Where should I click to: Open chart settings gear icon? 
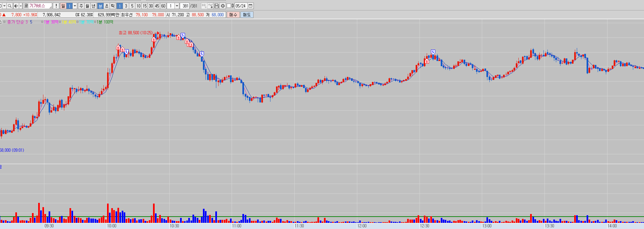[223, 6]
